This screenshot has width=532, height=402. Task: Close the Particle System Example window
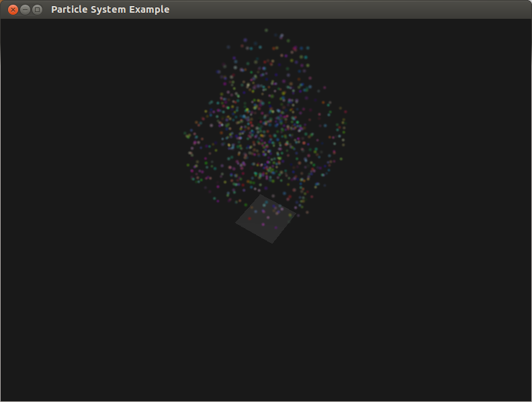coord(12,9)
